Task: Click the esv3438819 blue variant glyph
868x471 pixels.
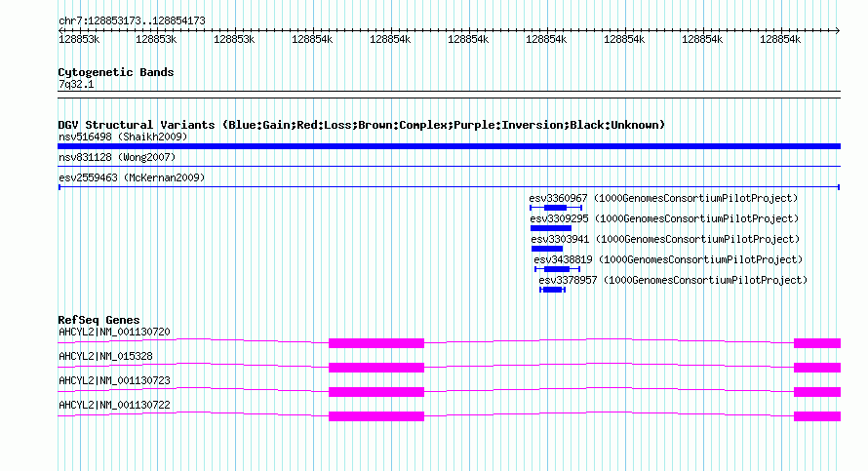Action: point(557,269)
